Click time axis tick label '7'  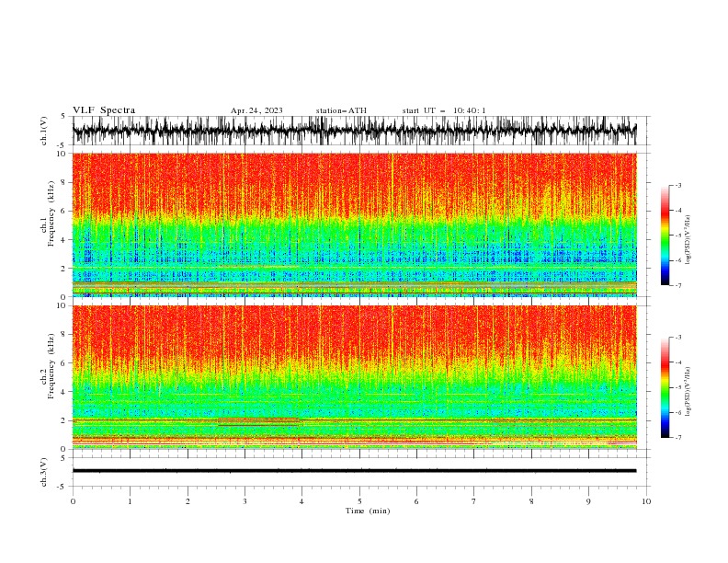pos(474,501)
